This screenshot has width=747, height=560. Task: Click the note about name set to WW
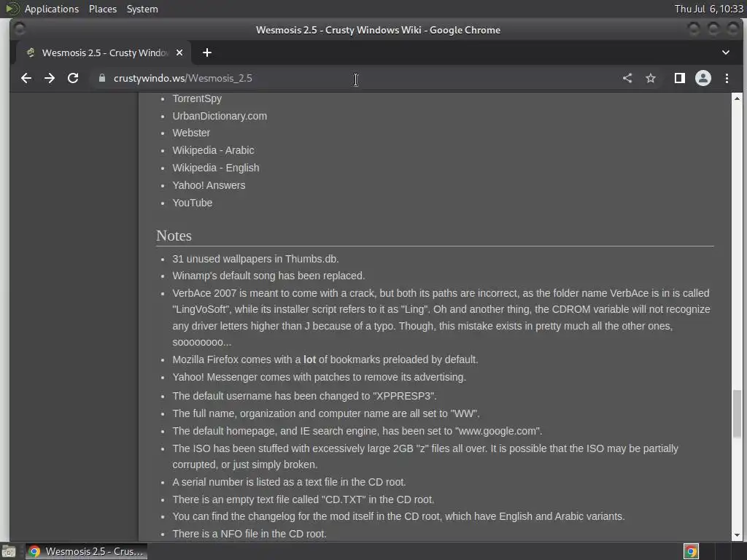coord(326,413)
